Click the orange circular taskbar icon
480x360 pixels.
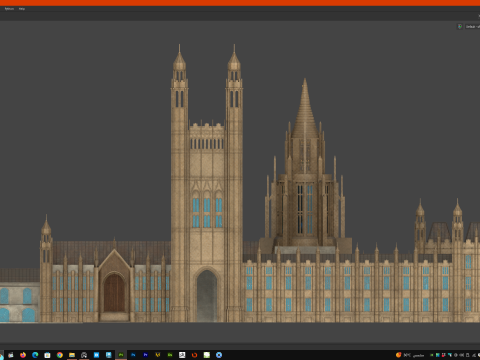click(x=194, y=355)
